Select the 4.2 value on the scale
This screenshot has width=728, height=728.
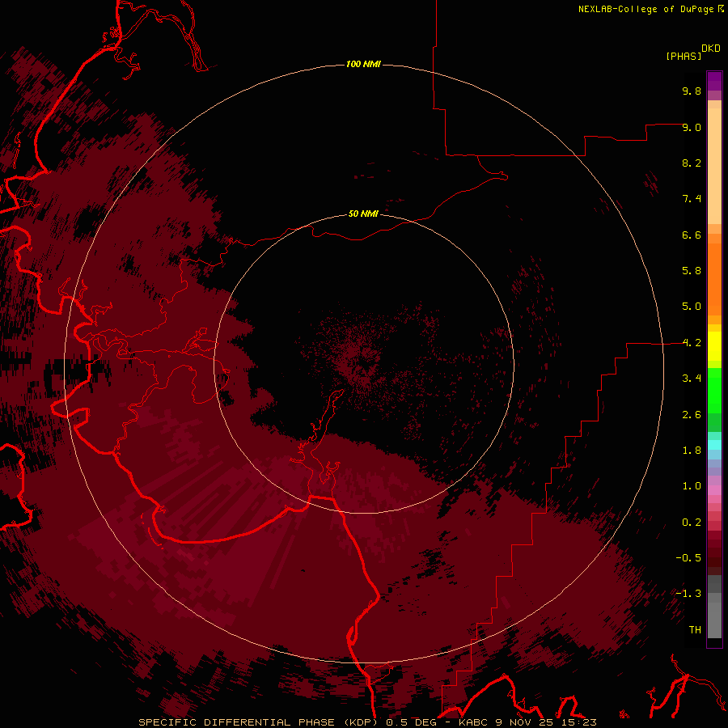pyautogui.click(x=692, y=343)
